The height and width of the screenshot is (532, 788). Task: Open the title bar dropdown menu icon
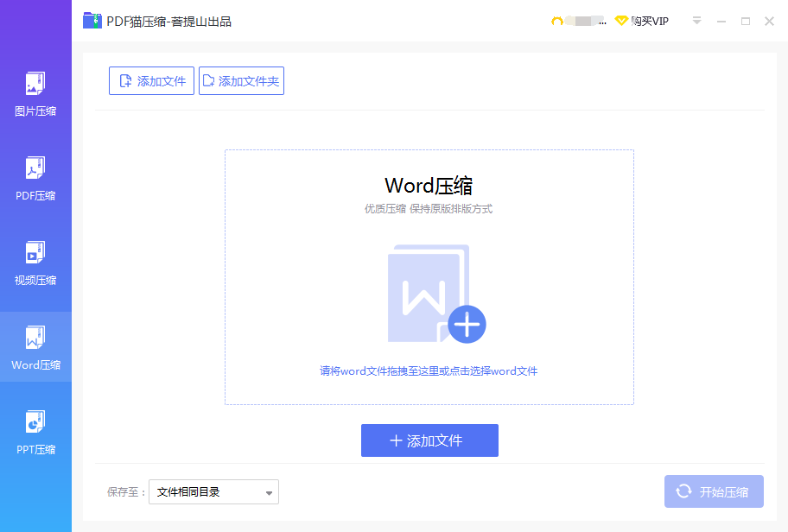coord(696,21)
